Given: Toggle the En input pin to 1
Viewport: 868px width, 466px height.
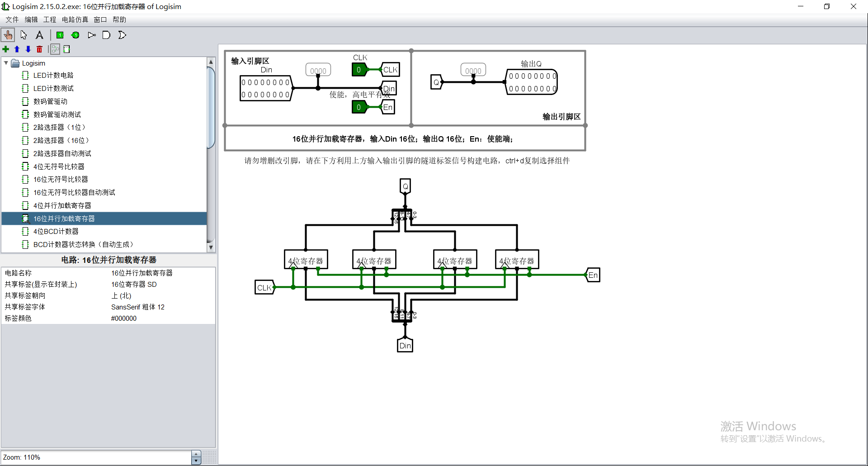Looking at the screenshot, I should [x=359, y=107].
